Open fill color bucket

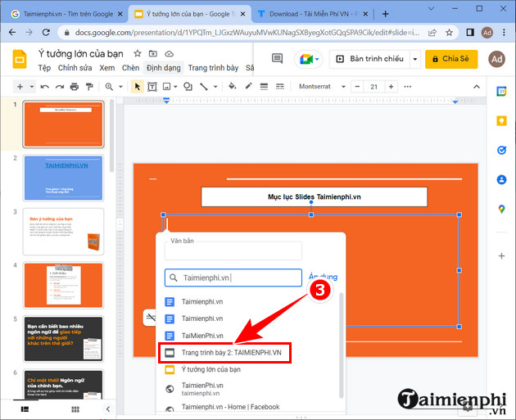(233, 86)
